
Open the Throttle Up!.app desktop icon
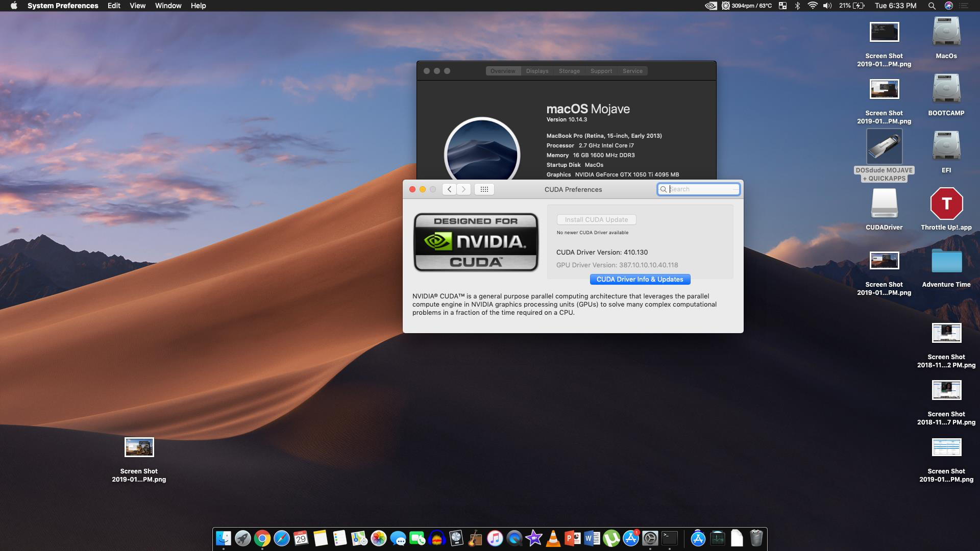point(946,204)
